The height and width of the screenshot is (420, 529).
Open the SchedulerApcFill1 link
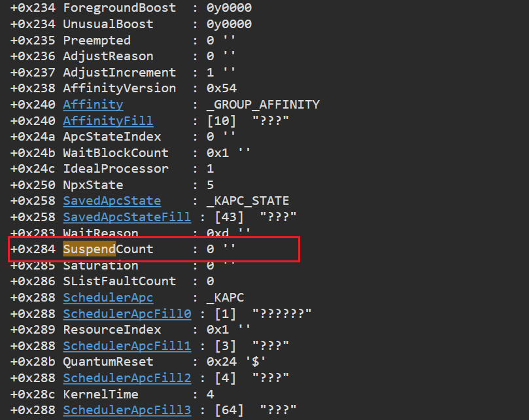(127, 345)
